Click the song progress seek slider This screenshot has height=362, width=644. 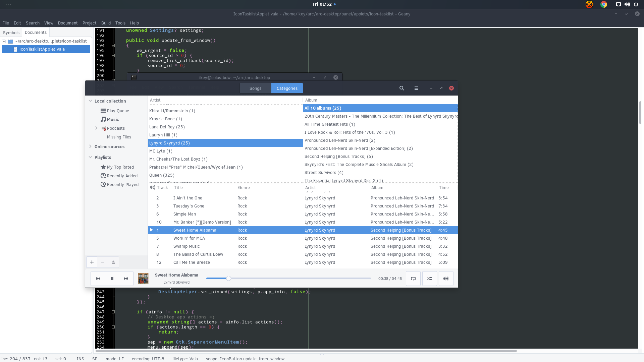tap(289, 279)
